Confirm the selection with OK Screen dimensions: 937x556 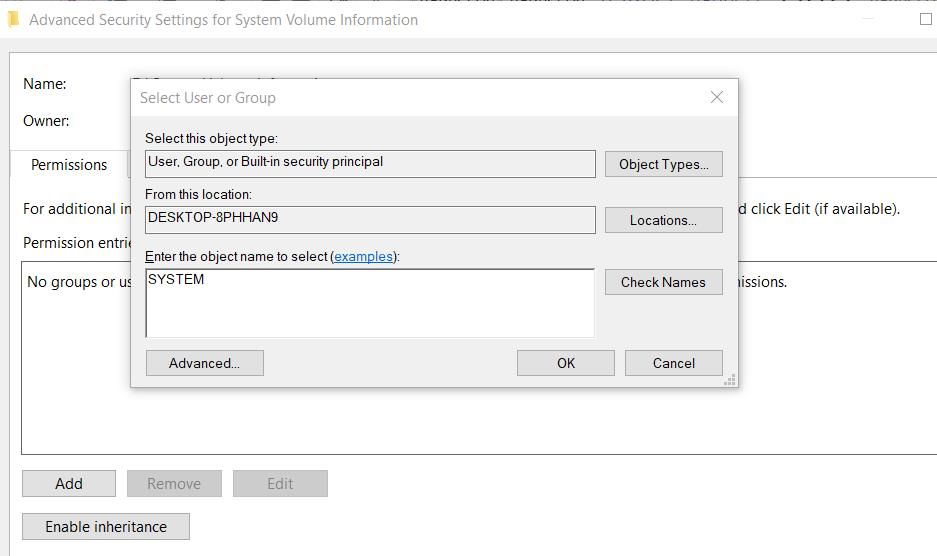pos(565,363)
